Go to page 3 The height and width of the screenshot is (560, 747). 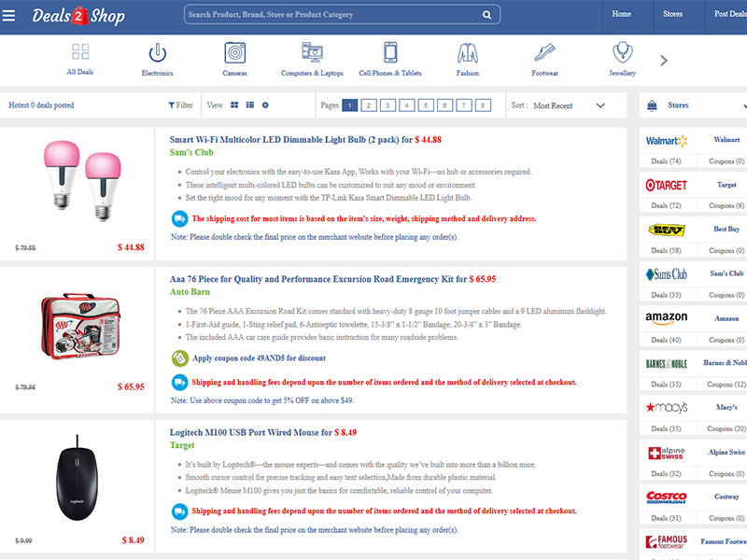click(x=388, y=105)
